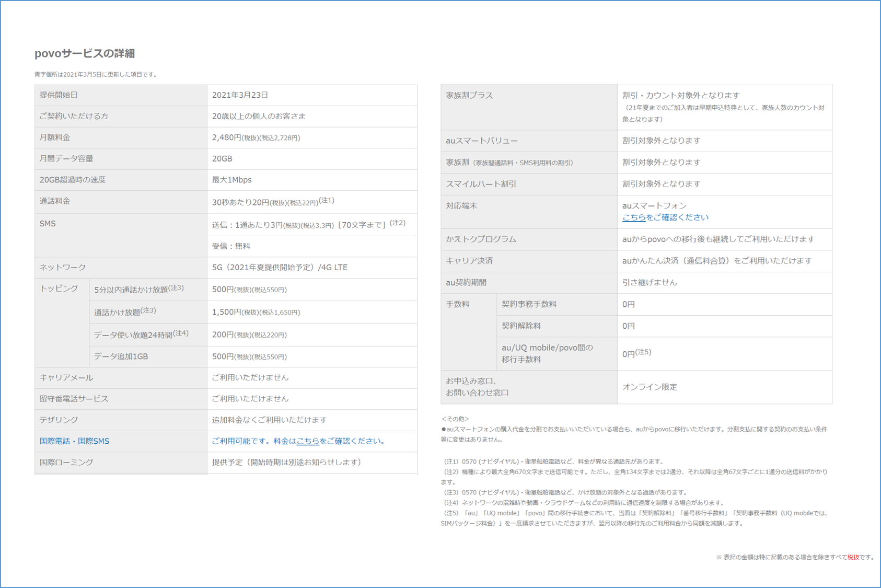This screenshot has height=588, width=881.
Task: Click footnote (注1) about 0570 ナビダイヤル
Action: coord(553,462)
